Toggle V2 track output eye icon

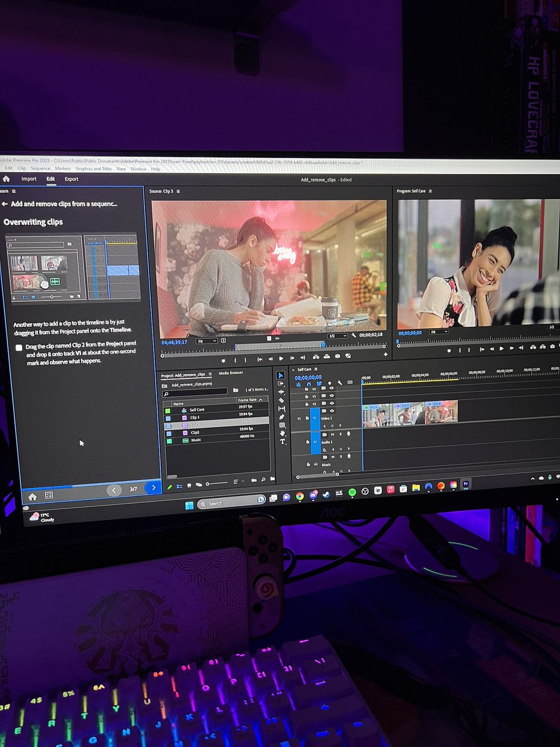[332, 403]
